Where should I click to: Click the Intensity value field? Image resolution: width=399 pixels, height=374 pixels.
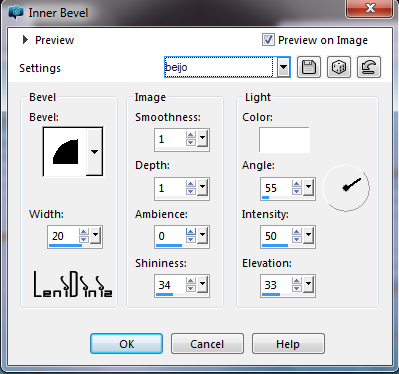point(276,236)
